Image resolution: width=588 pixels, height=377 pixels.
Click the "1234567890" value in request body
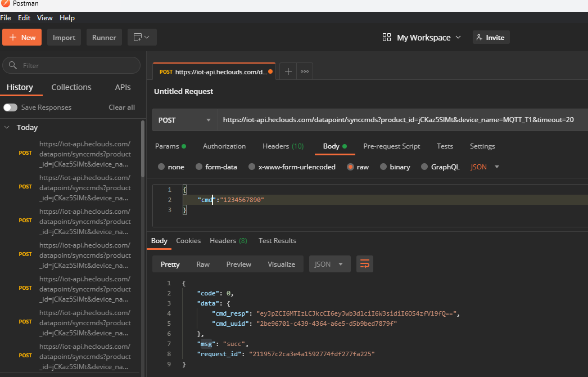click(x=242, y=200)
